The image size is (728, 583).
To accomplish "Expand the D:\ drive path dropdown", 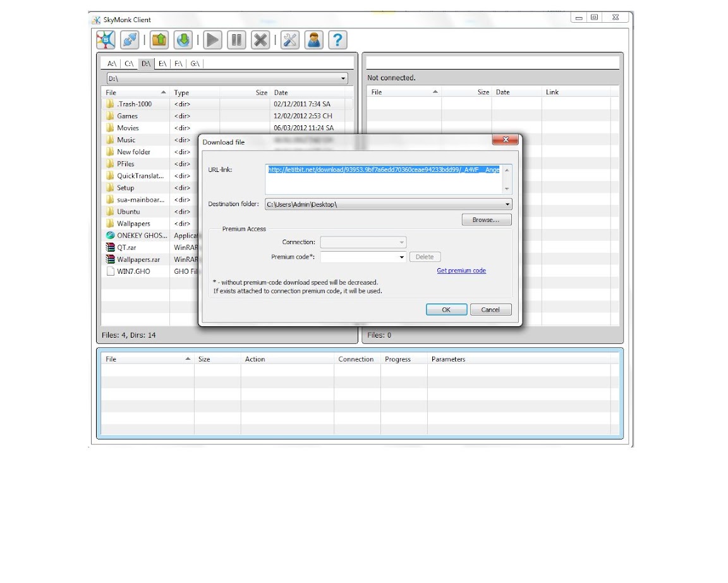I will (x=343, y=79).
